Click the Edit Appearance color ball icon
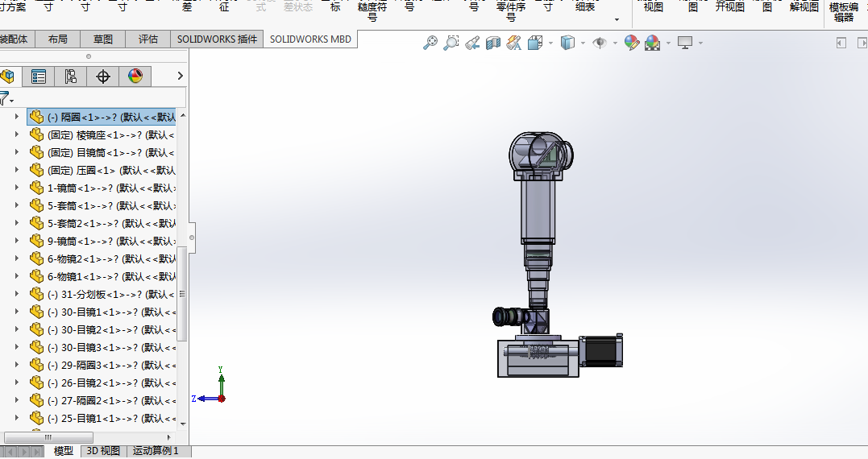The image size is (868, 459). point(632,43)
